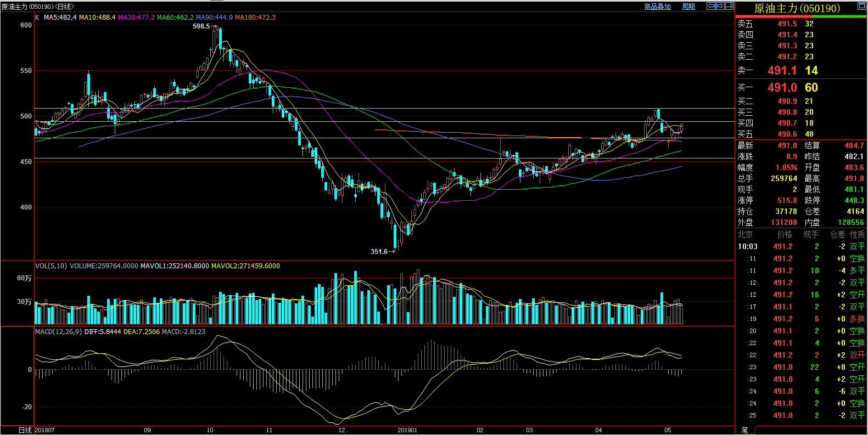This screenshot has height=435, width=868.
Task: Click the 日线 label on the time axis
Action: pyautogui.click(x=25, y=430)
